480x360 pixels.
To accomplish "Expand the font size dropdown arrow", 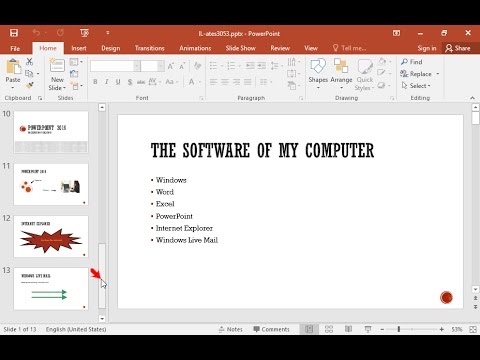I will [161, 66].
